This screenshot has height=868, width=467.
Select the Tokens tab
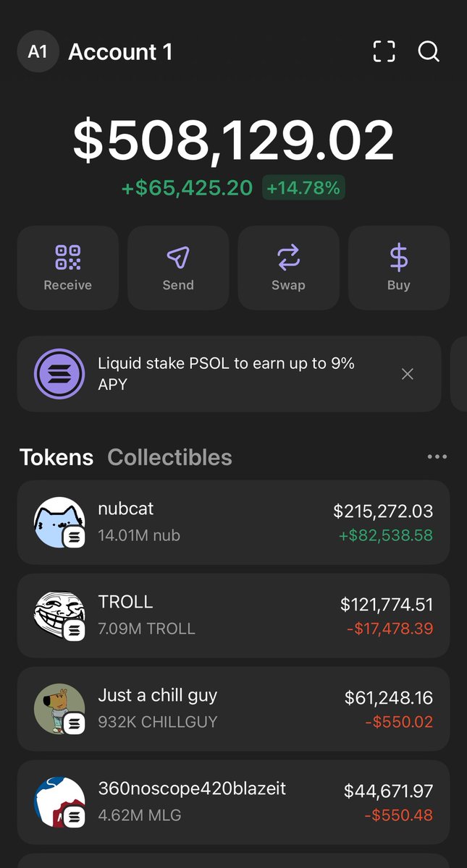pos(56,457)
